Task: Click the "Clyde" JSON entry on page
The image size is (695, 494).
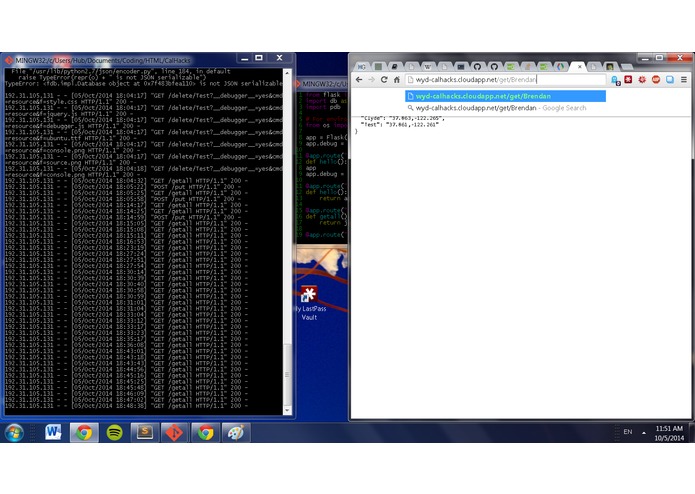Action: pyautogui.click(x=402, y=118)
